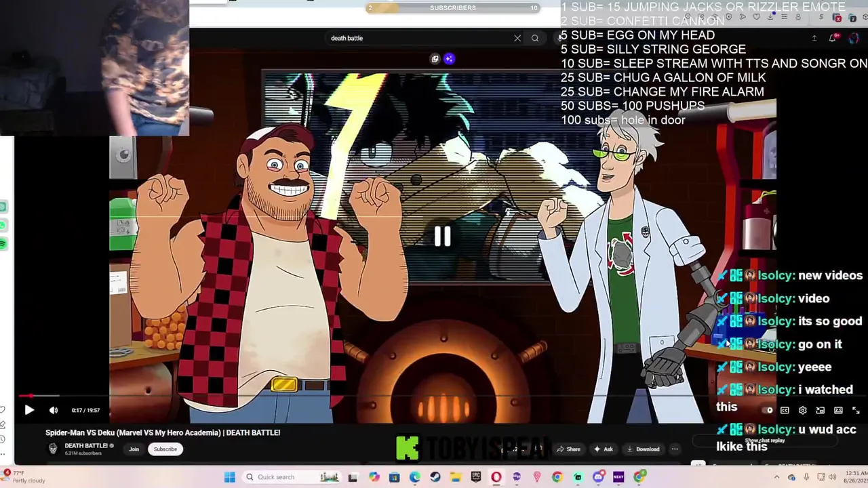
Task: Click the Join channel button
Action: coord(134,449)
